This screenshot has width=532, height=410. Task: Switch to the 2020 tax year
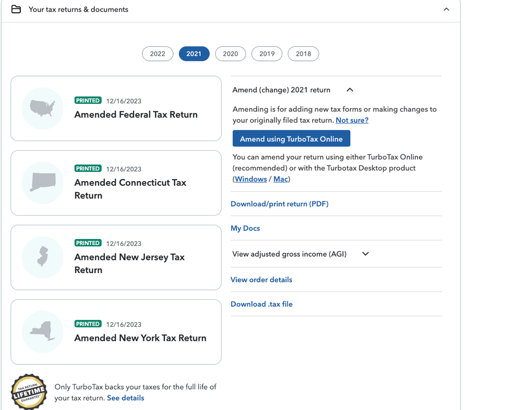(231, 54)
